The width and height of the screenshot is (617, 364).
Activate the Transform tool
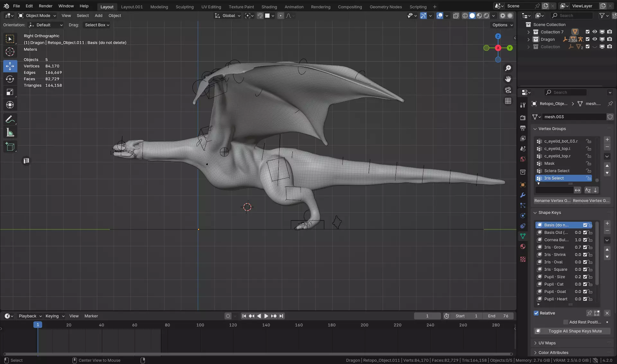(10, 105)
